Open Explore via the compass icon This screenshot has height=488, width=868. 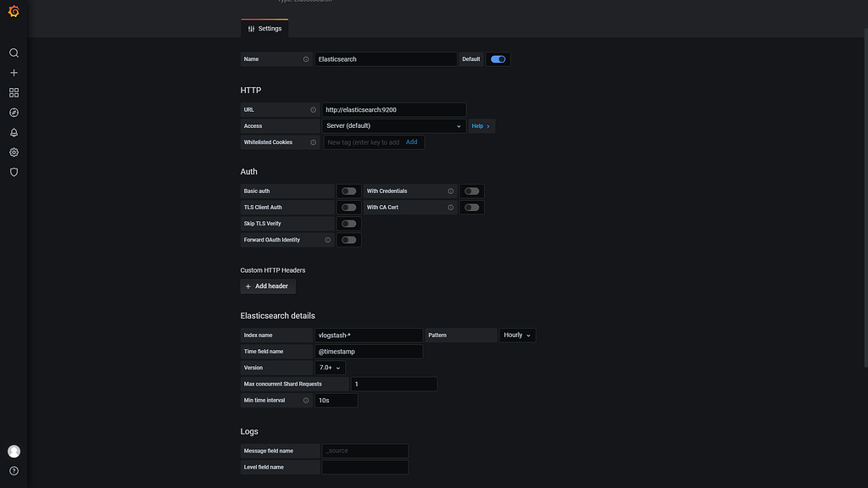tap(14, 111)
